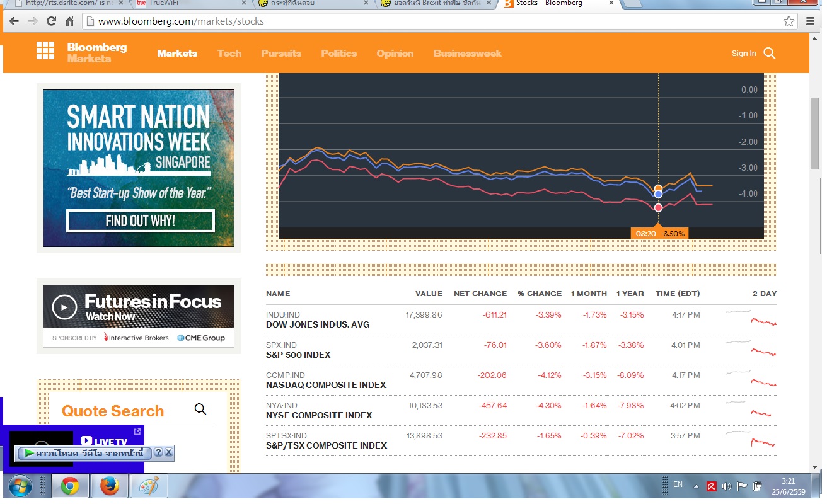Open the Pursuits menu item
827x504 pixels.
(x=281, y=54)
